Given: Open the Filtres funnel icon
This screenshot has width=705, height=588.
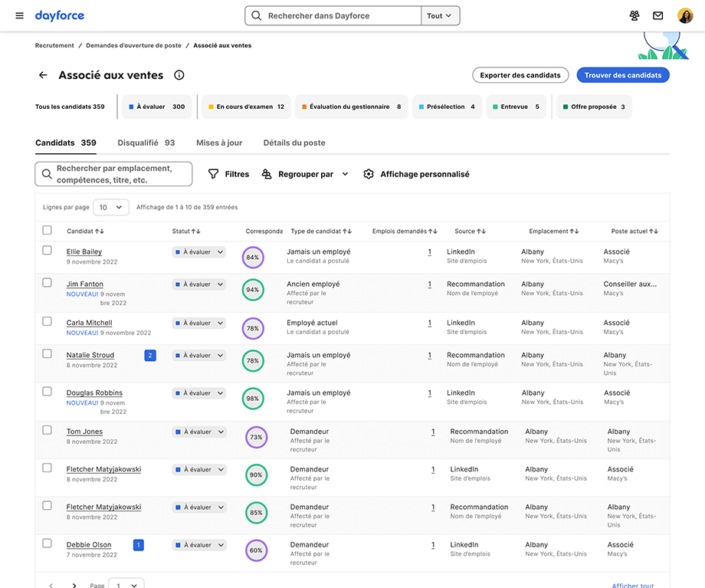Looking at the screenshot, I should coord(213,174).
